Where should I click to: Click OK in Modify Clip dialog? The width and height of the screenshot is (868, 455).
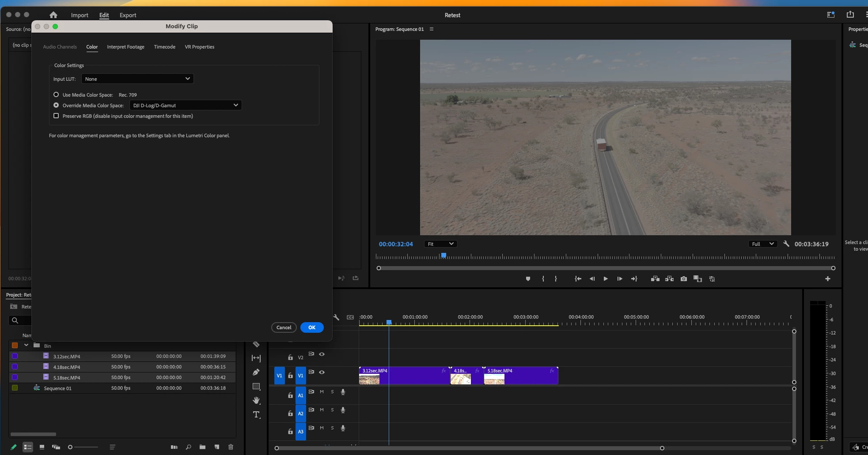coord(312,327)
